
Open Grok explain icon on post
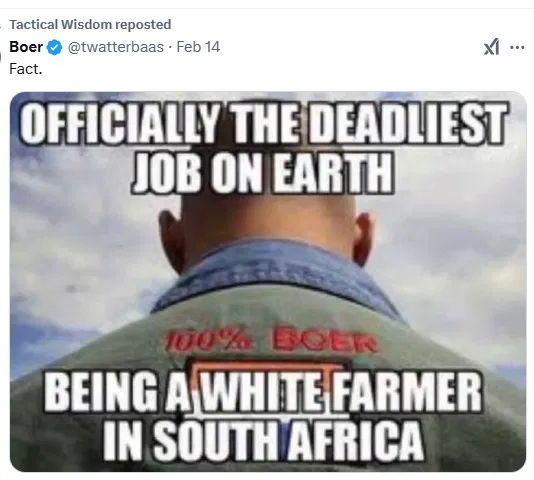coord(491,47)
